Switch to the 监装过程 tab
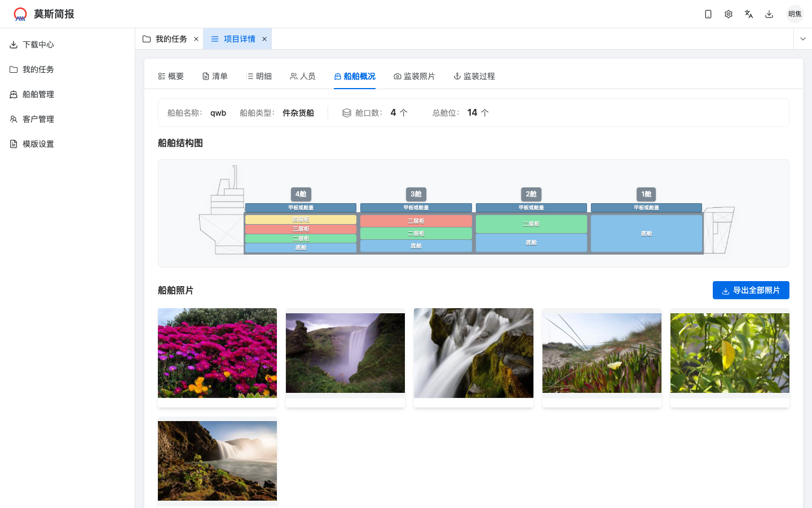This screenshot has height=508, width=812. [x=474, y=76]
